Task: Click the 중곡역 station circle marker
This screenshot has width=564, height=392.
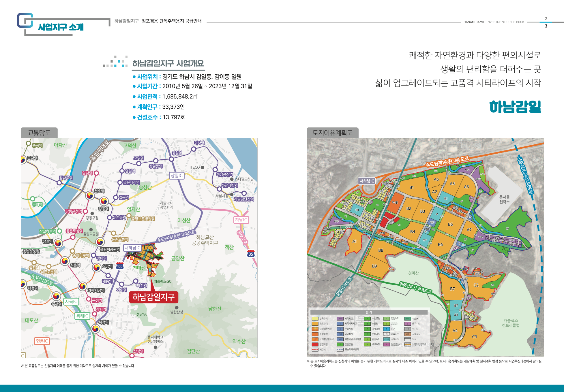Action: [x=28, y=143]
